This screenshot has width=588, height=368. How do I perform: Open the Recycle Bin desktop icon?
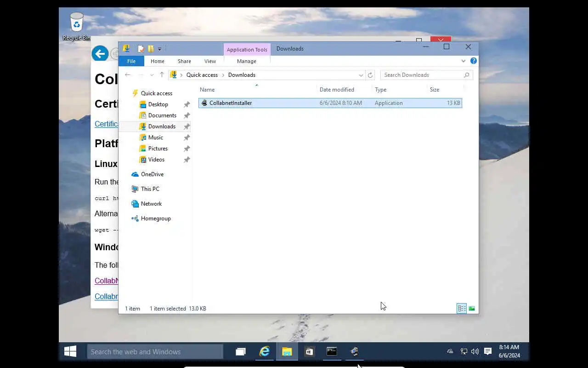click(x=76, y=26)
